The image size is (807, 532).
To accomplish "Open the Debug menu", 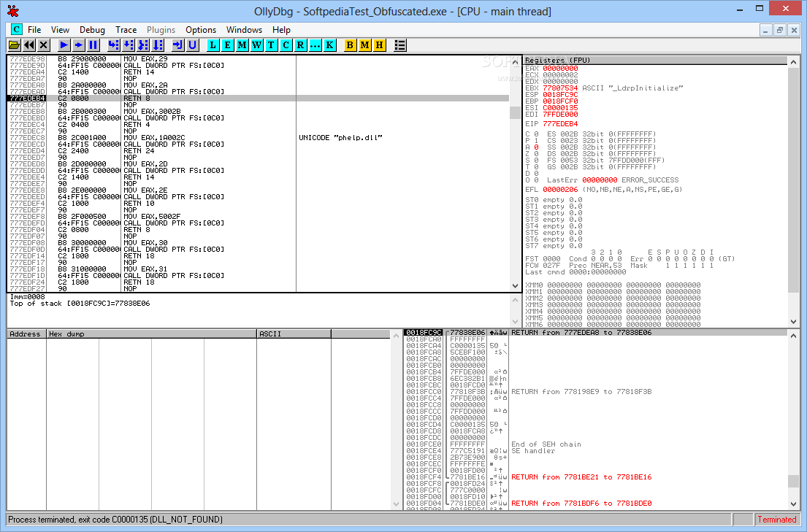I will (92, 30).
